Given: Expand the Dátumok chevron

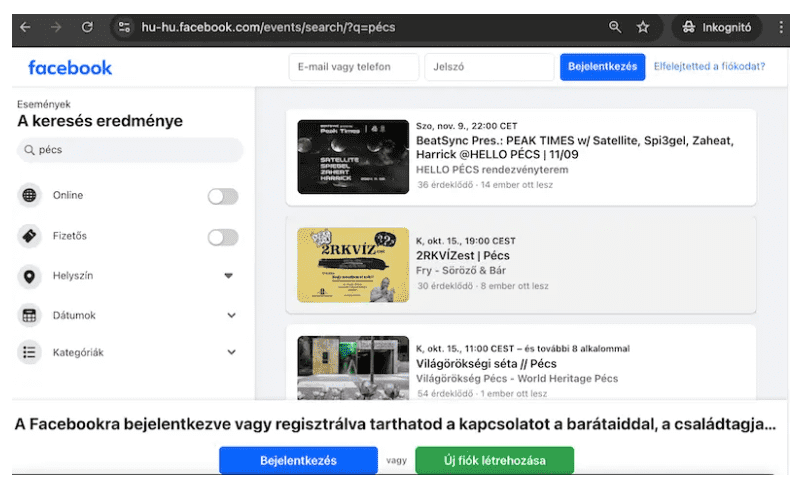Looking at the screenshot, I should (x=231, y=315).
